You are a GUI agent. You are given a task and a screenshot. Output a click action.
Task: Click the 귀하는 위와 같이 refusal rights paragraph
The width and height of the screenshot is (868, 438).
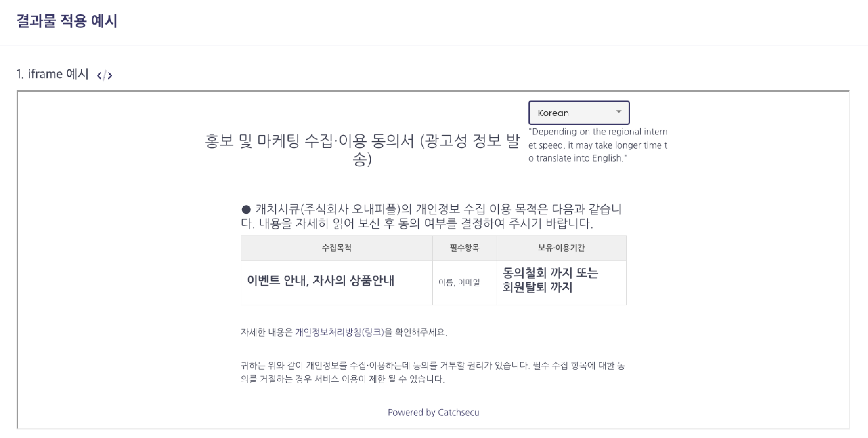tap(433, 372)
